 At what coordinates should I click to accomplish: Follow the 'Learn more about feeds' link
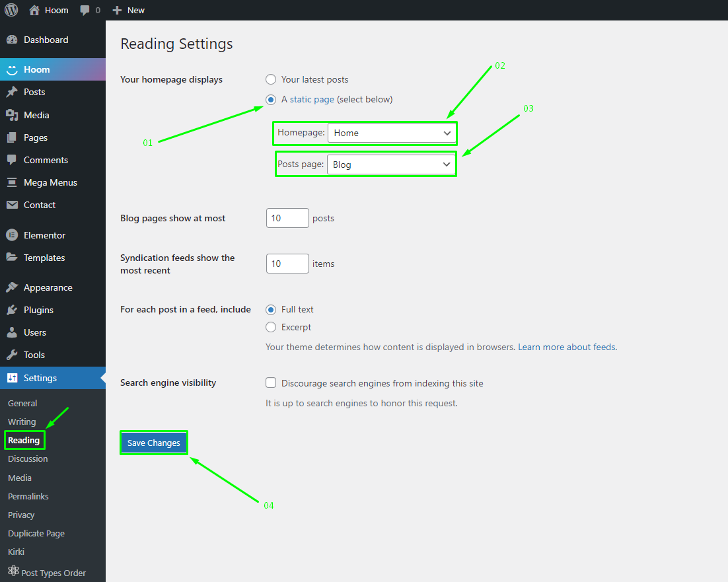tap(567, 347)
